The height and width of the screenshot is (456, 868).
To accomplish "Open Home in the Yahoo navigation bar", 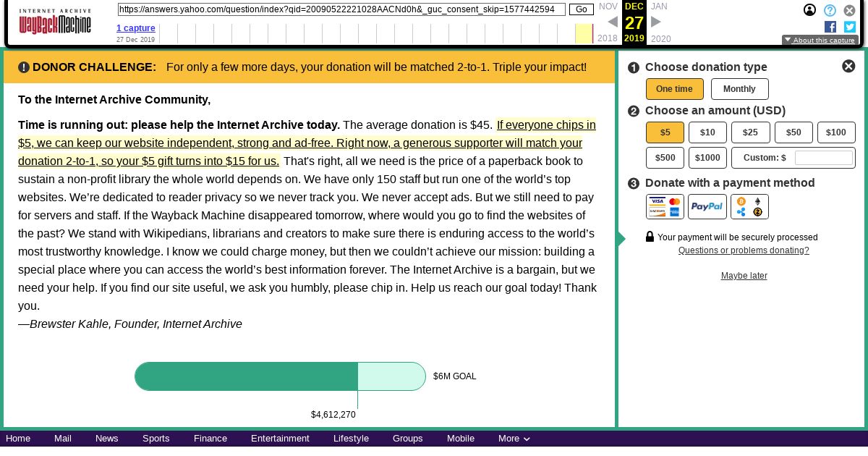I will pyautogui.click(x=18, y=439).
